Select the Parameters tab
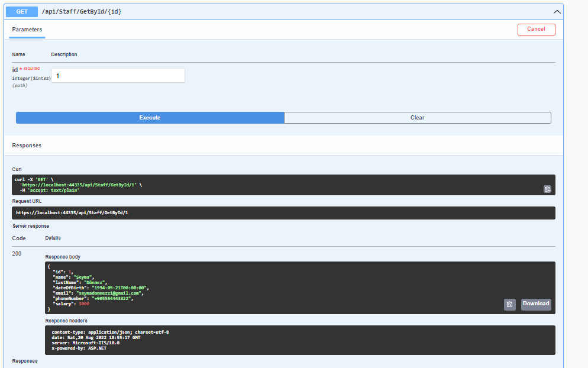 coord(27,30)
